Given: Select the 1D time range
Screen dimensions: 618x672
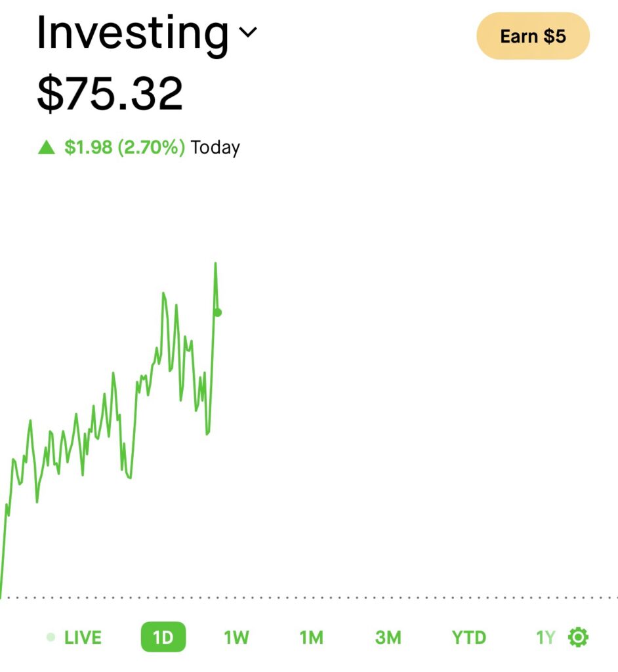Looking at the screenshot, I should click(x=163, y=637).
